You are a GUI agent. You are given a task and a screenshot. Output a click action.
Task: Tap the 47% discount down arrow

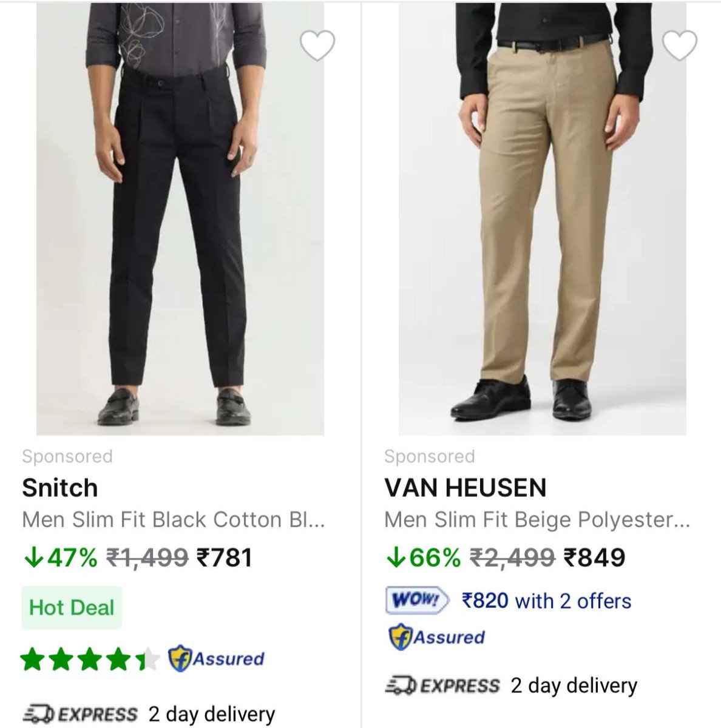(33, 558)
